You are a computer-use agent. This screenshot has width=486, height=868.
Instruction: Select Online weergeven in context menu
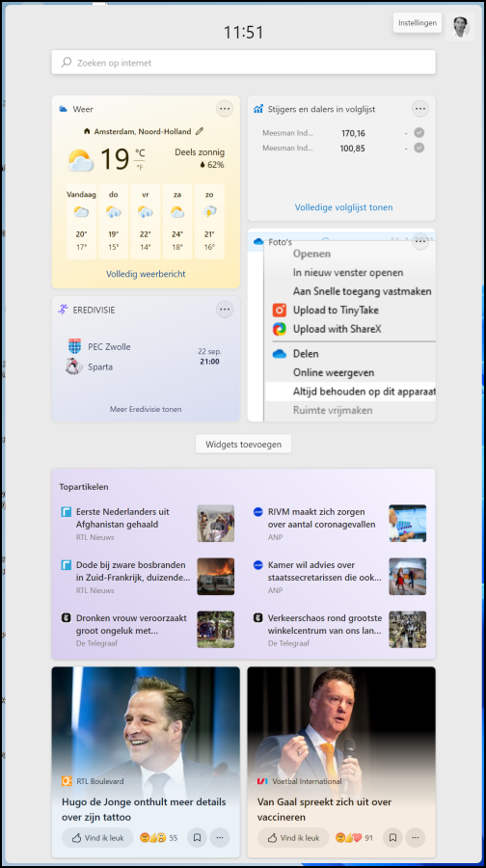coord(334,372)
